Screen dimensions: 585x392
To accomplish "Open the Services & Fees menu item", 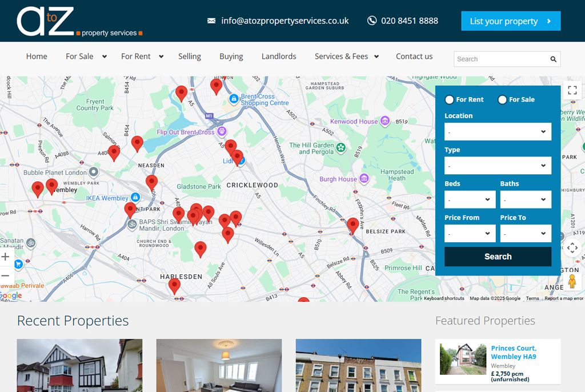I will click(x=341, y=57).
